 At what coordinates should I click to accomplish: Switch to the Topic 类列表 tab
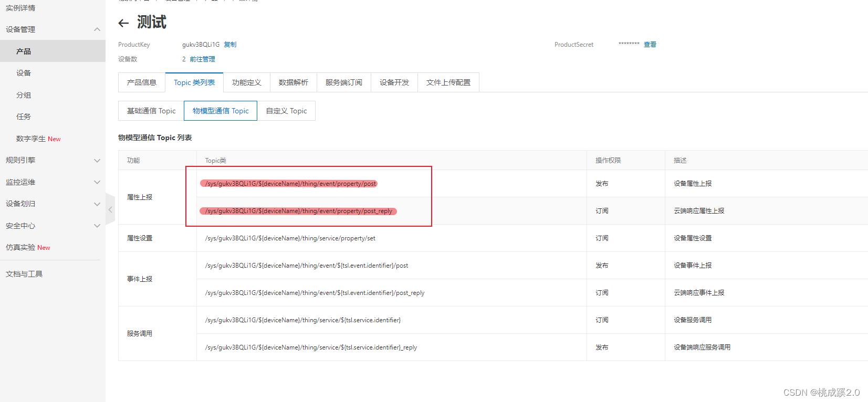click(x=194, y=82)
